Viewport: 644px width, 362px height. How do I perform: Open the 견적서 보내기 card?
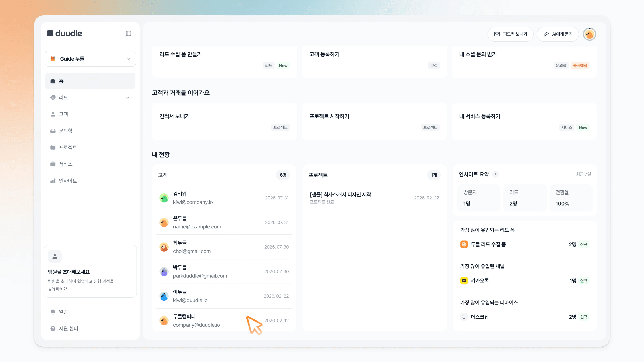point(225,121)
